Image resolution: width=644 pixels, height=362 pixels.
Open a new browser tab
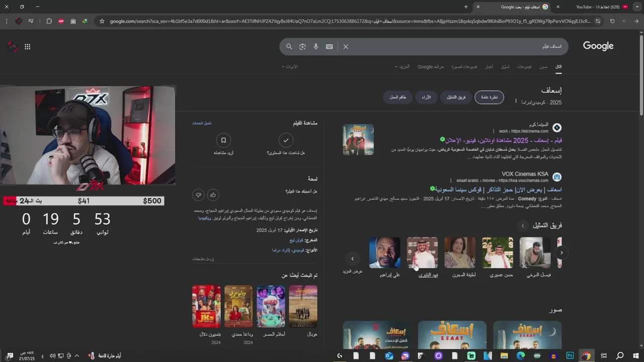[466, 7]
